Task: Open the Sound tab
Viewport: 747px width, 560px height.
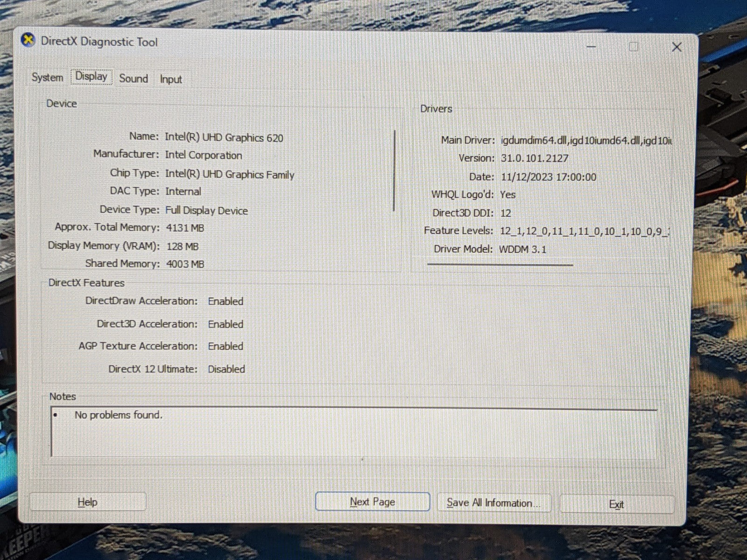Action: pos(134,78)
